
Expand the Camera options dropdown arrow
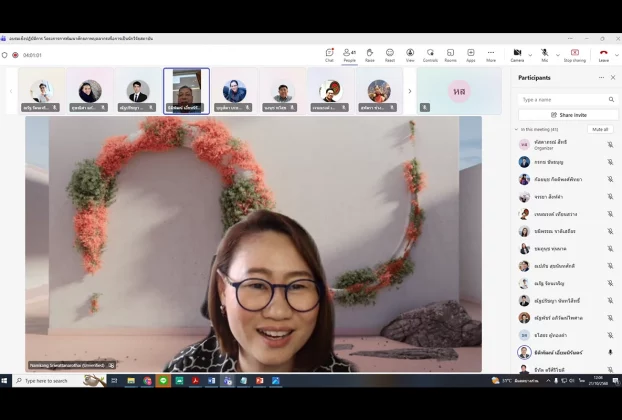click(529, 53)
